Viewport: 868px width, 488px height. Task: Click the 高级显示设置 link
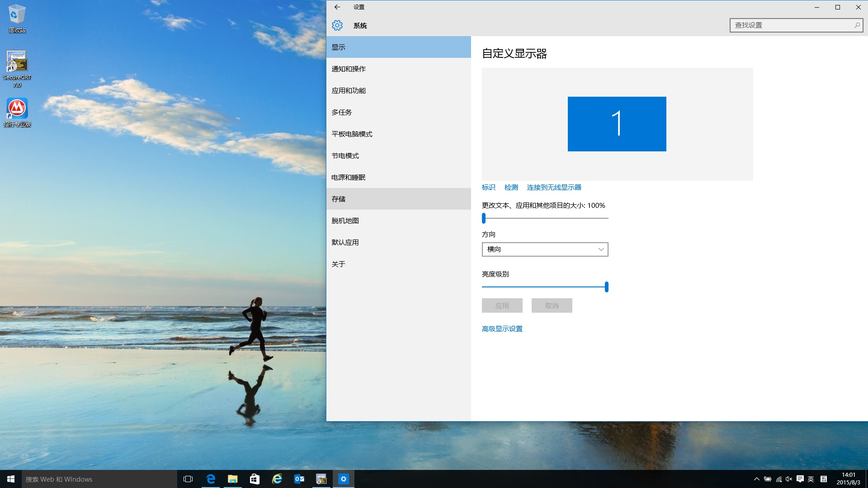(x=502, y=329)
